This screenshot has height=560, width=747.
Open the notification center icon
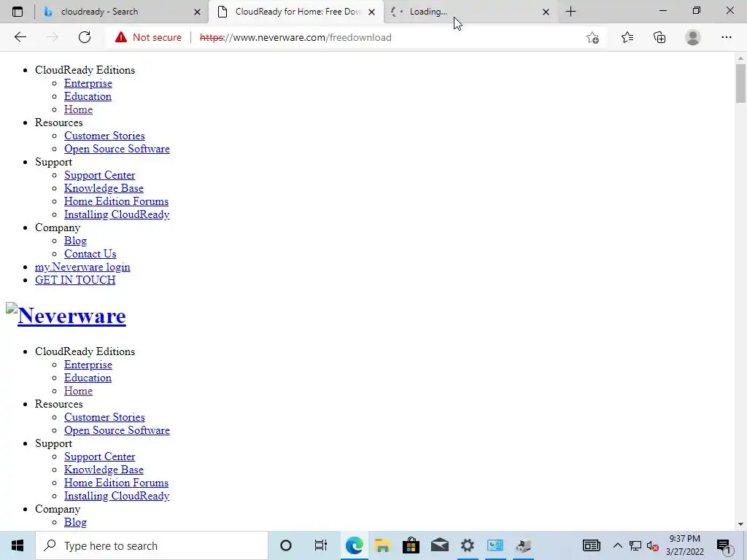724,545
